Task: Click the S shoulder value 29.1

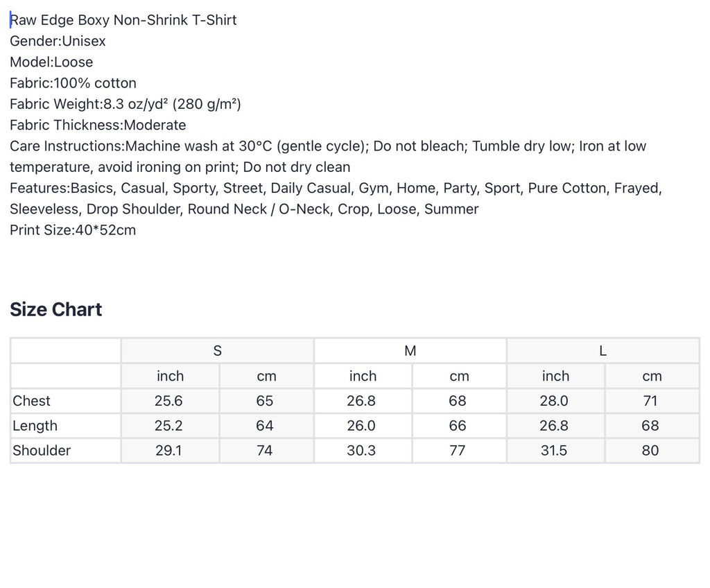Action: (x=168, y=450)
